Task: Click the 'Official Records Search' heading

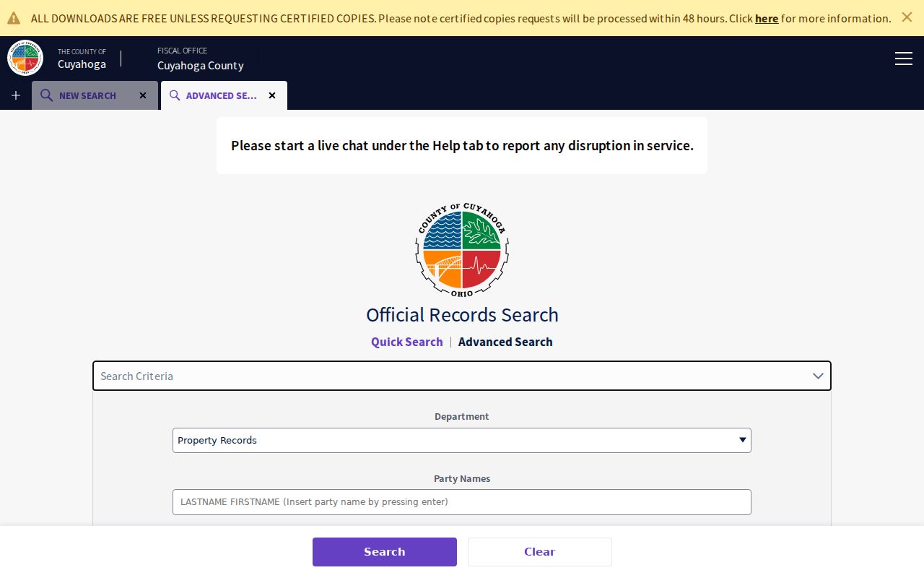Action: 462,315
